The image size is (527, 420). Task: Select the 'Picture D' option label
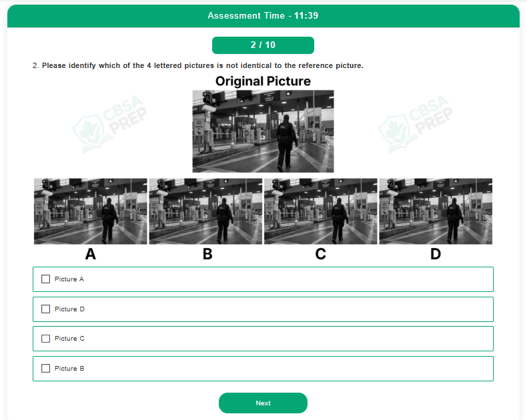click(69, 309)
